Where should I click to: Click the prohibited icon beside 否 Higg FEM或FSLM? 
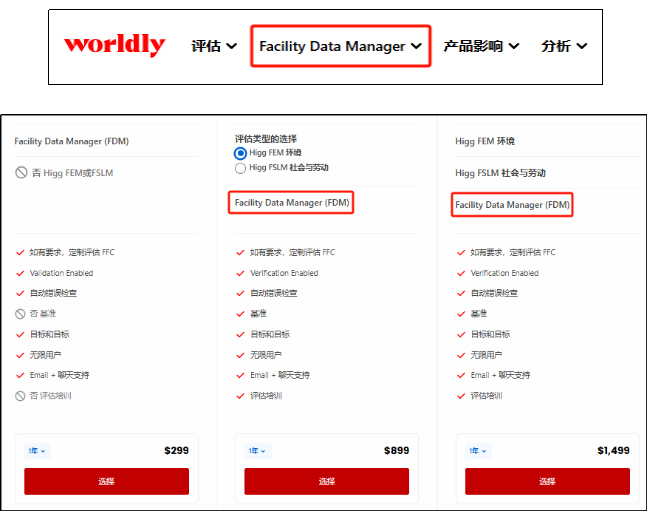click(x=21, y=173)
